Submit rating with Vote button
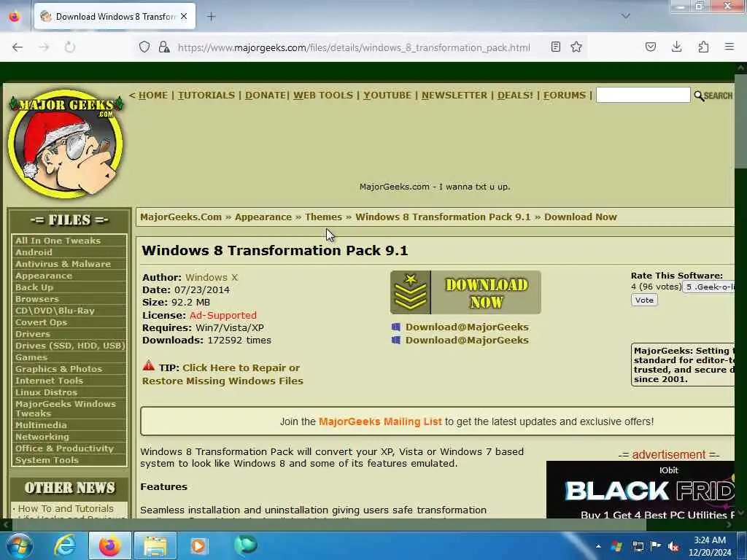The height and width of the screenshot is (560, 747). click(644, 300)
